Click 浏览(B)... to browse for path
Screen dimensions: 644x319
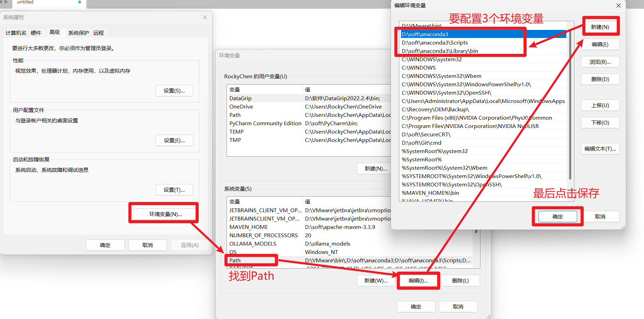[x=600, y=62]
